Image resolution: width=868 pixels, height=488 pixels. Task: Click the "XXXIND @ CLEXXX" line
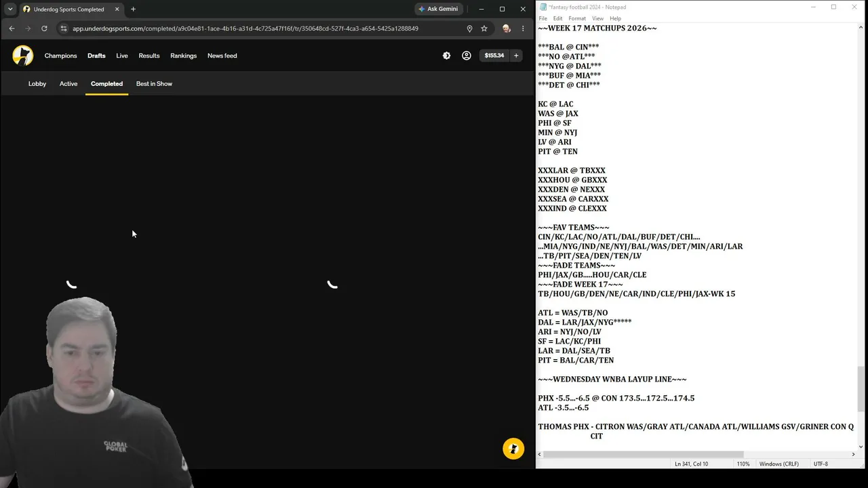pos(572,208)
